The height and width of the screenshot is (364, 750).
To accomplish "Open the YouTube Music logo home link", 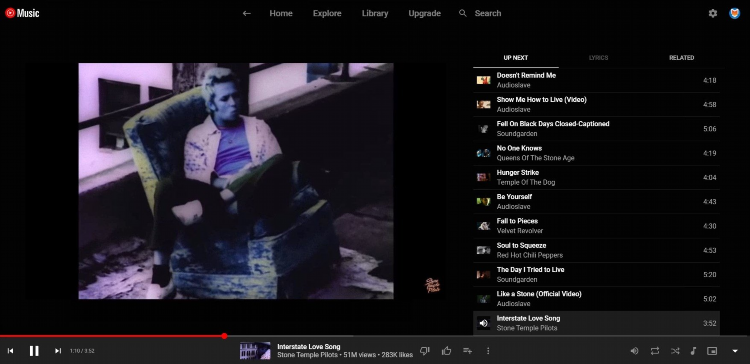I will coord(22,13).
